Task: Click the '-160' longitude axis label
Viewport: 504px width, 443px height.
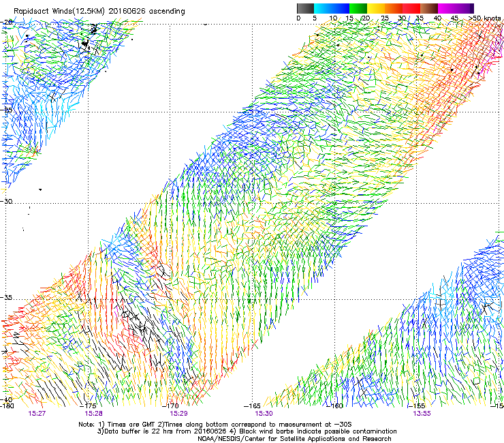Action: click(x=334, y=406)
